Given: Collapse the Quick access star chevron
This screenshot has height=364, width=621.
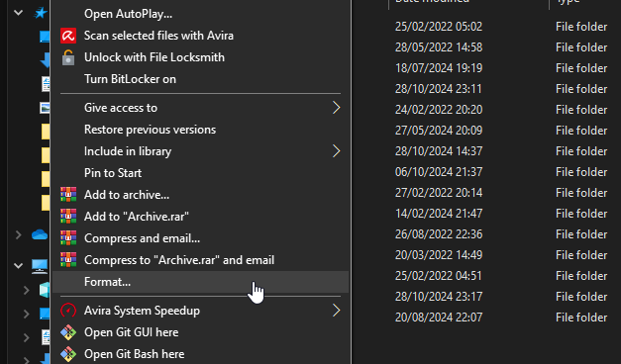Looking at the screenshot, I should [x=18, y=13].
